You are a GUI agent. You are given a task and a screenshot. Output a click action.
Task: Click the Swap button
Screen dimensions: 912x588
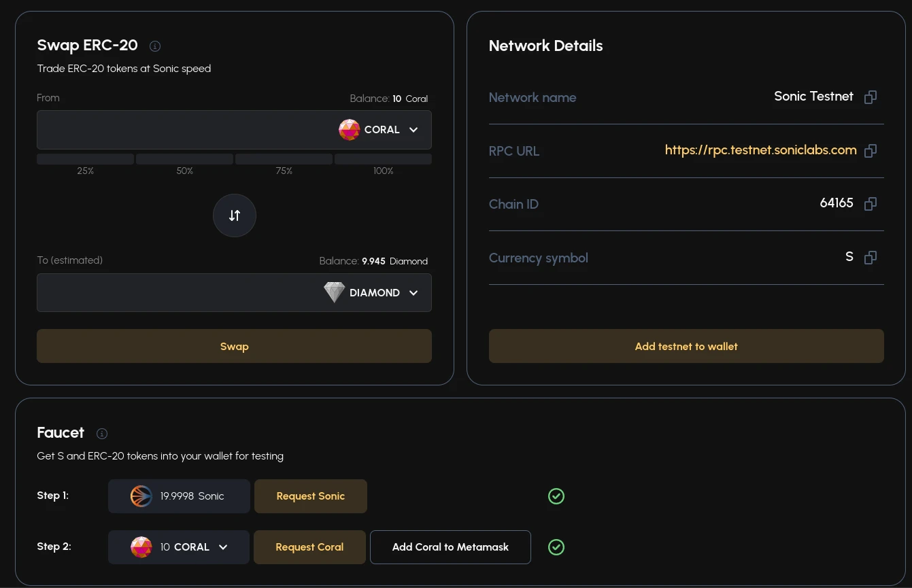235,346
